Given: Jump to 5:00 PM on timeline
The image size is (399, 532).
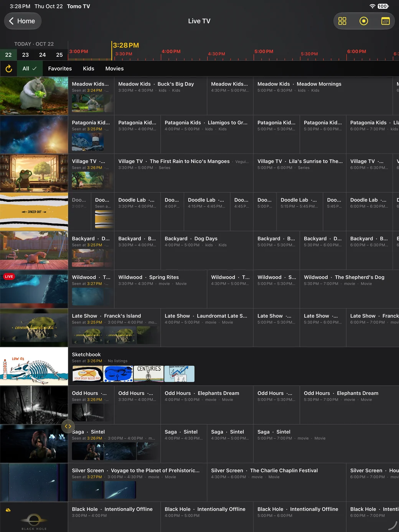Looking at the screenshot, I should click(x=264, y=51).
